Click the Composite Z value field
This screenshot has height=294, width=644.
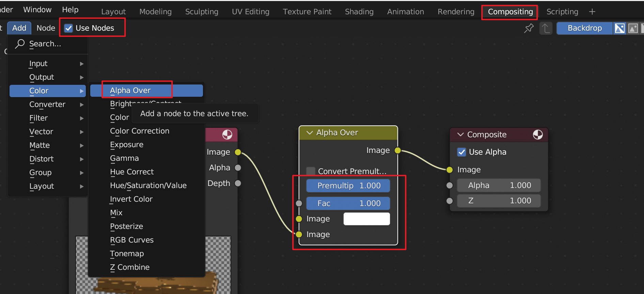(499, 201)
